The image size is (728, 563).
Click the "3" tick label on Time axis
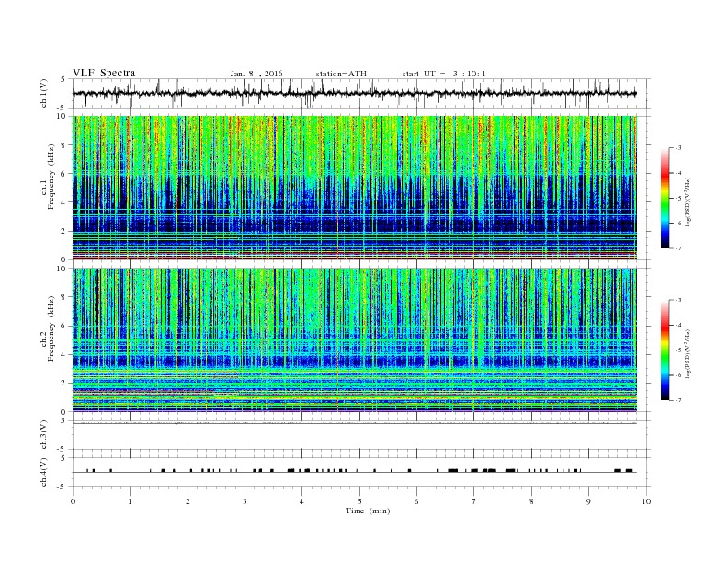tap(245, 501)
